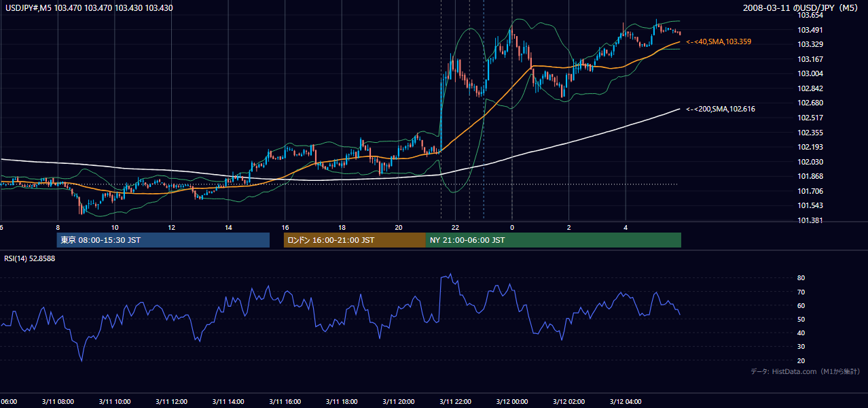Click the 101.868 price axis label
This screenshot has width=868, height=408.
[x=810, y=176]
